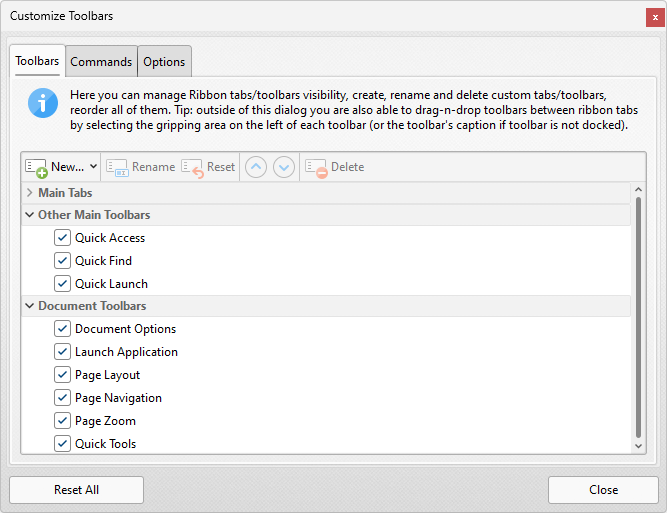Image resolution: width=667 pixels, height=513 pixels.
Task: Uncheck the Page Zoom checkbox
Action: 62,420
